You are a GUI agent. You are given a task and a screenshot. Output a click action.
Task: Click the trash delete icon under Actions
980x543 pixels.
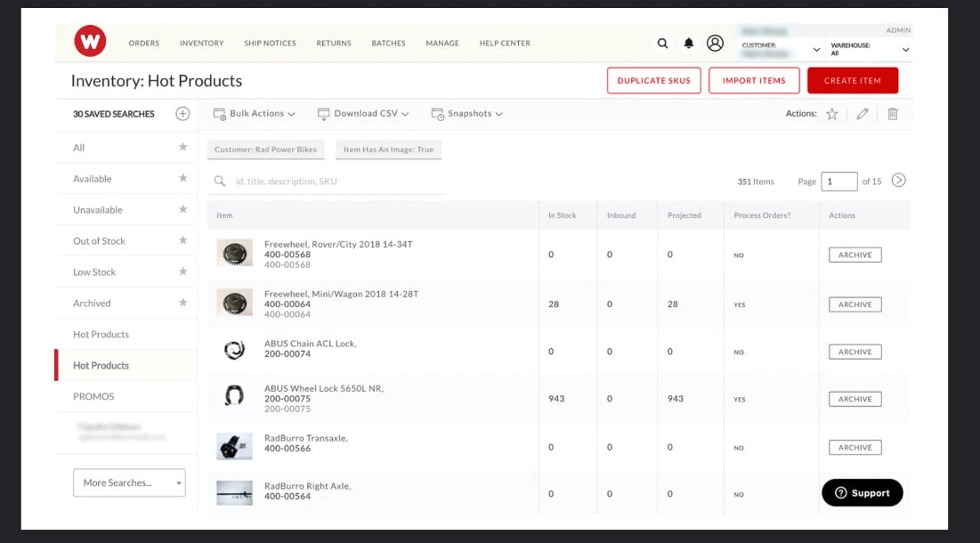pos(893,114)
